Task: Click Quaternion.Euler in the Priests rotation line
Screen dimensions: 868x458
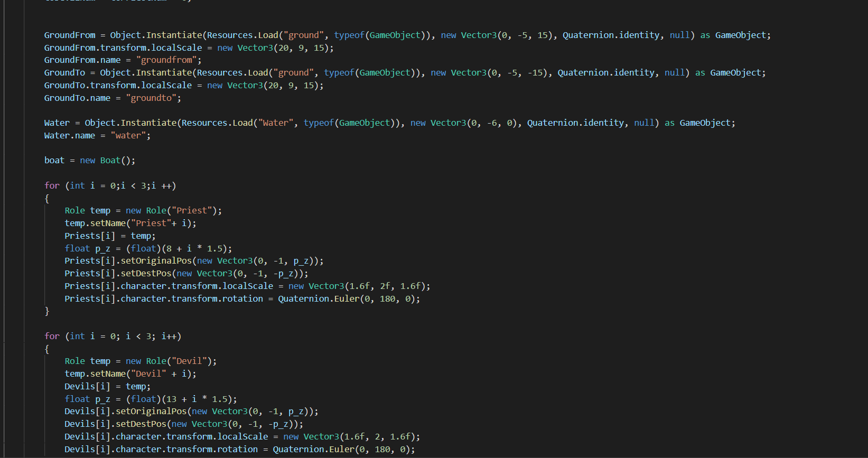Action: [319, 299]
